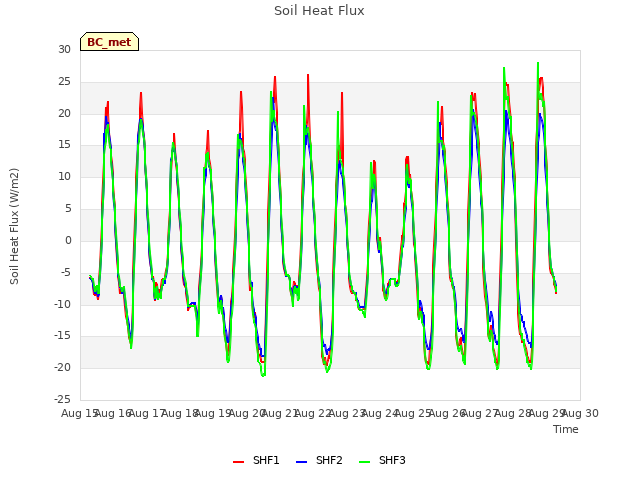Screen dimensions: 640x480
Task: Click the -10 y-axis tick label
Action: (x=62, y=304)
